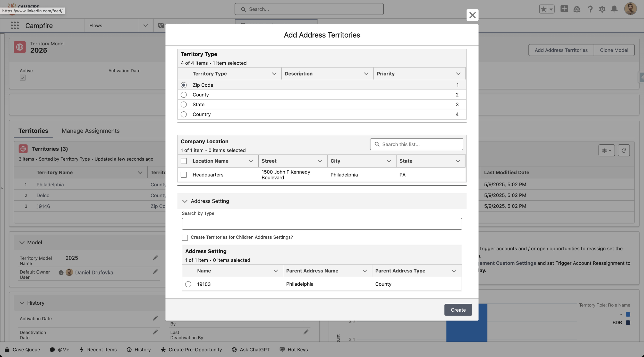Click the global actions plus icon
Image resolution: width=644 pixels, height=357 pixels.
564,9
